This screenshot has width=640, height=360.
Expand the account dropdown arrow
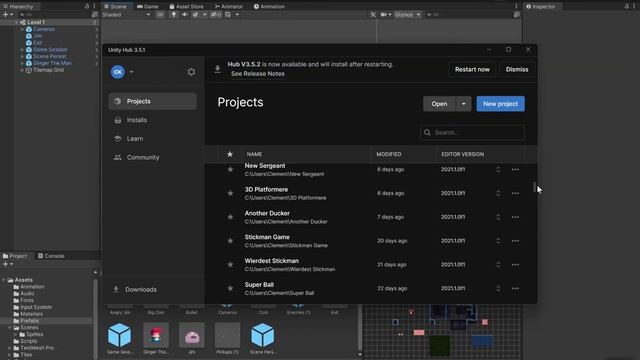[131, 72]
